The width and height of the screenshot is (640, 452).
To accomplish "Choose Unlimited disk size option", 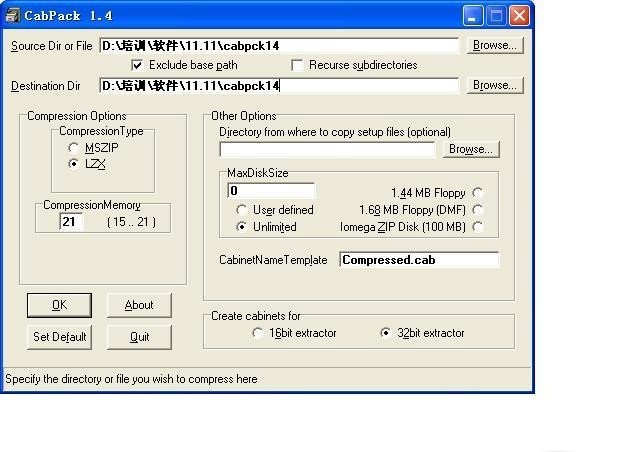I will tap(241, 227).
